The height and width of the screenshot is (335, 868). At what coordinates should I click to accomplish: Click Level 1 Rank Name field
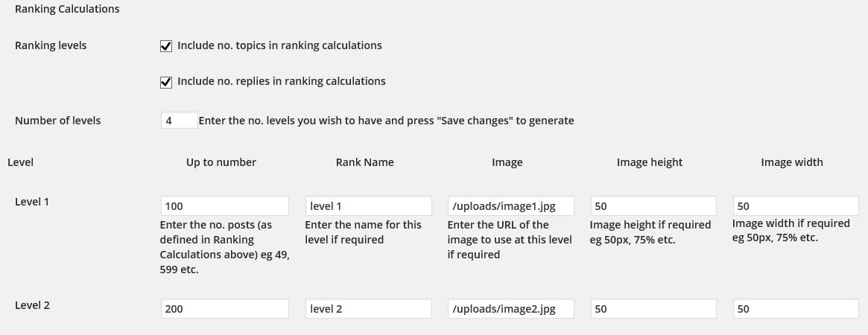368,206
